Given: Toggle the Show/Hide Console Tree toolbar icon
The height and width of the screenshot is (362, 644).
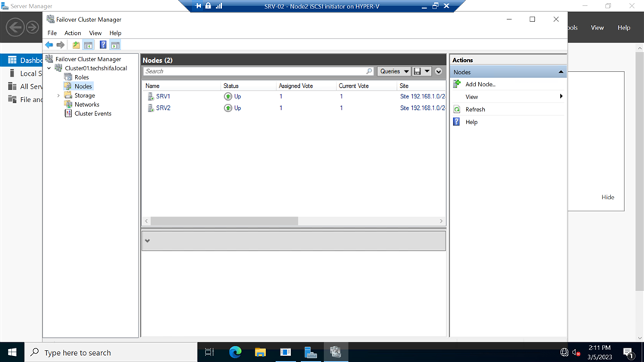Looking at the screenshot, I should tap(89, 45).
